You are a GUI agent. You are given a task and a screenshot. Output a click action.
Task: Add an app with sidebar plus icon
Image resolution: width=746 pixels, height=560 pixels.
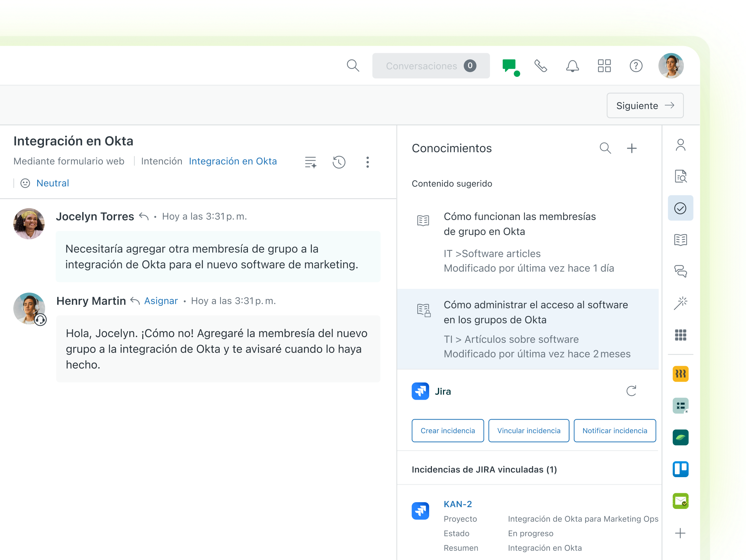(x=680, y=533)
